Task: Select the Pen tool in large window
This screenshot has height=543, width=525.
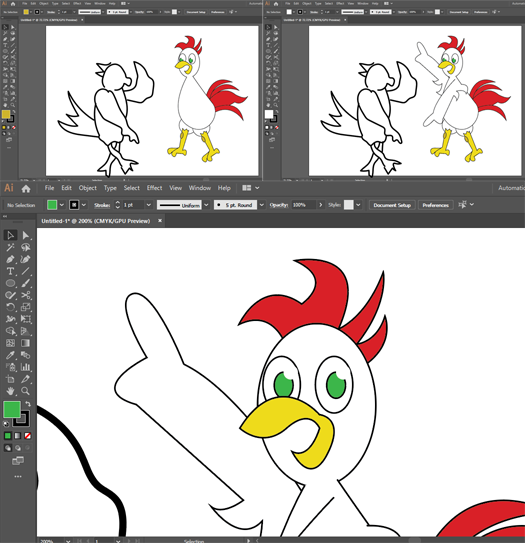Action: [10, 259]
